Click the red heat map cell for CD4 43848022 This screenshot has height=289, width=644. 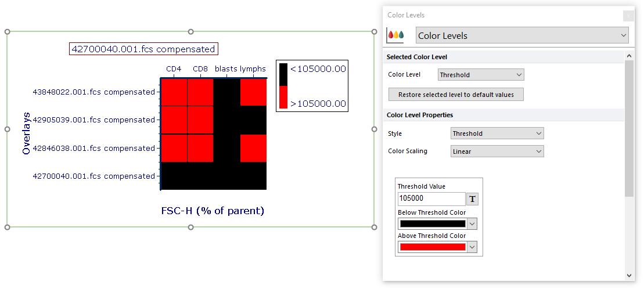(x=174, y=92)
